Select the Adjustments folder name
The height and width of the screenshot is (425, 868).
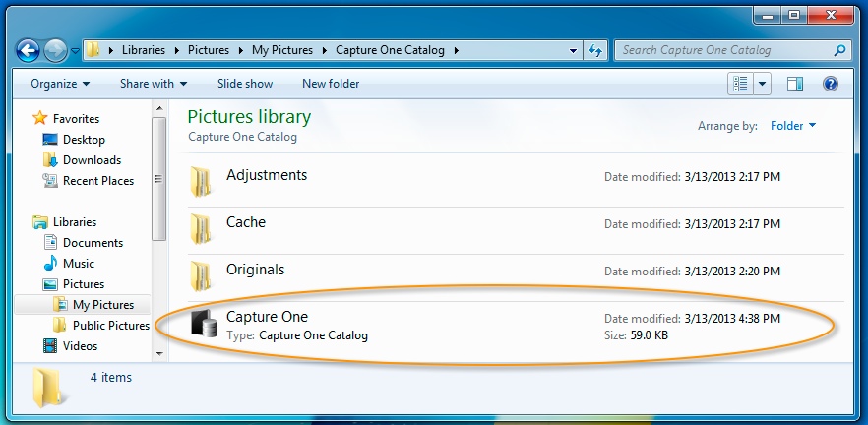267,175
